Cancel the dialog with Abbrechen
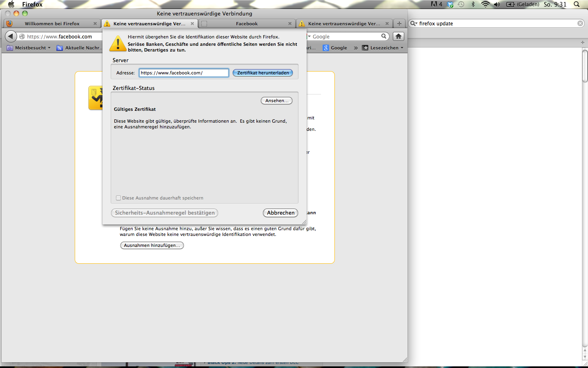The height and width of the screenshot is (368, 588). click(281, 213)
